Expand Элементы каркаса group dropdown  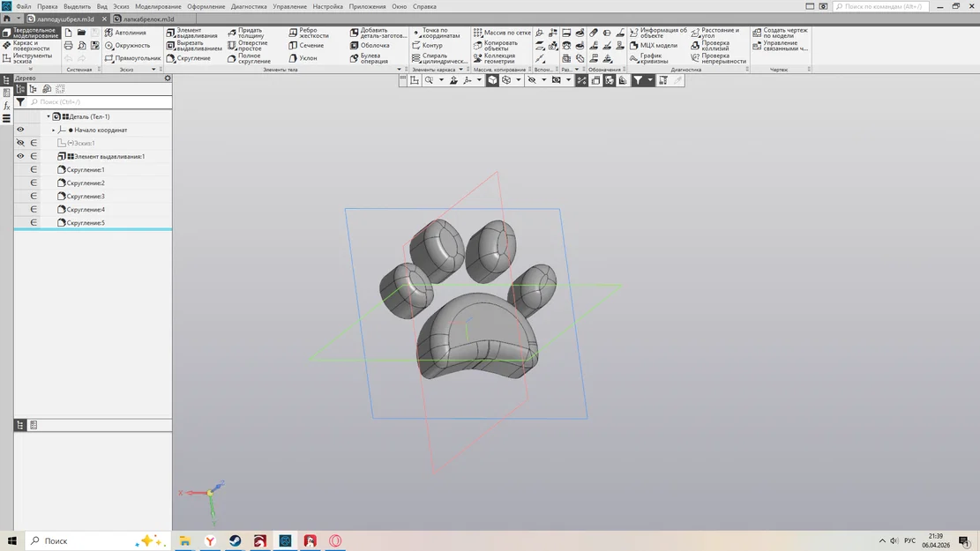click(x=461, y=70)
